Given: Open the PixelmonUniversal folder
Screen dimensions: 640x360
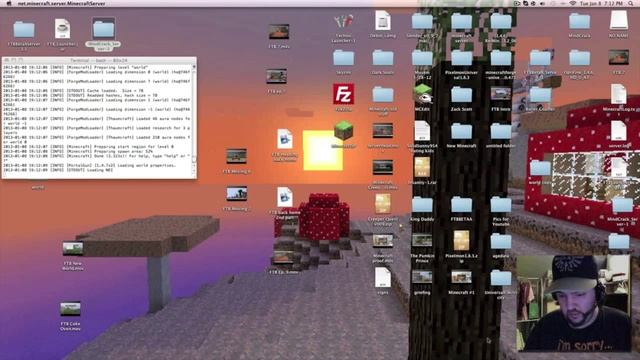Looking at the screenshot, I should (x=462, y=58).
